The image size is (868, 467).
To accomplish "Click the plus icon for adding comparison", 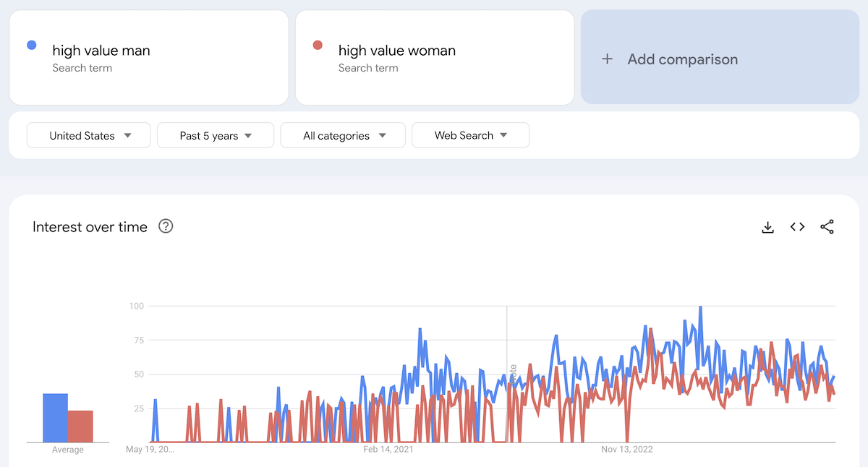I will tap(608, 59).
